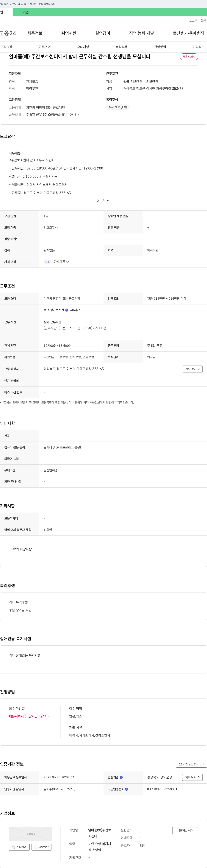Select the job title heading text
The height and width of the screenshot is (868, 207).
coord(80,57)
